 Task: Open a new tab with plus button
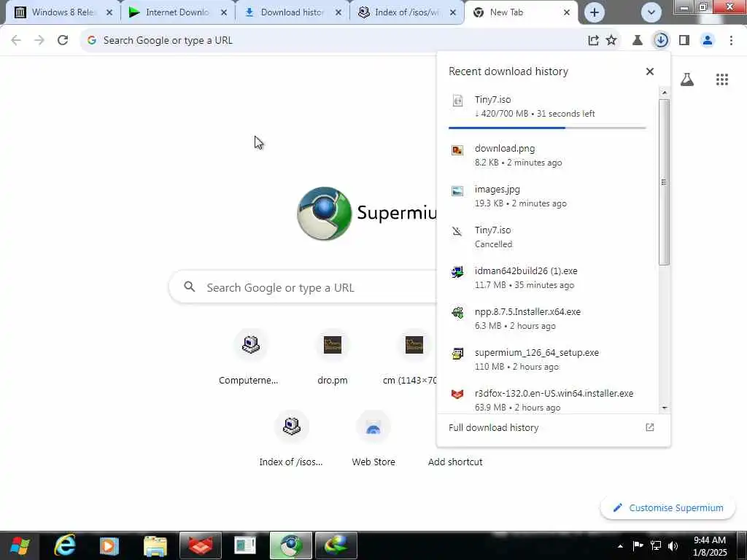click(594, 12)
